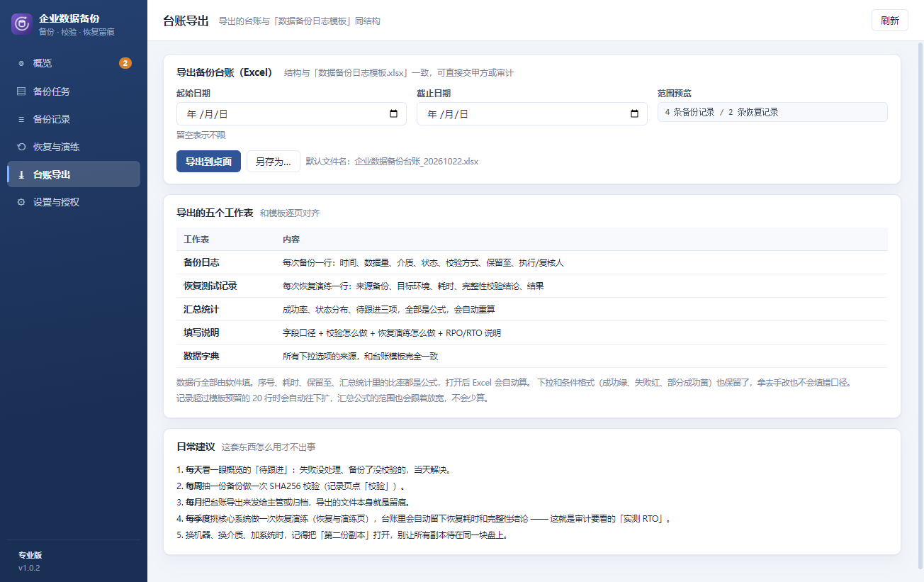Open 恢复与演练 from the sidebar
This screenshot has height=582, width=924.
point(74,147)
